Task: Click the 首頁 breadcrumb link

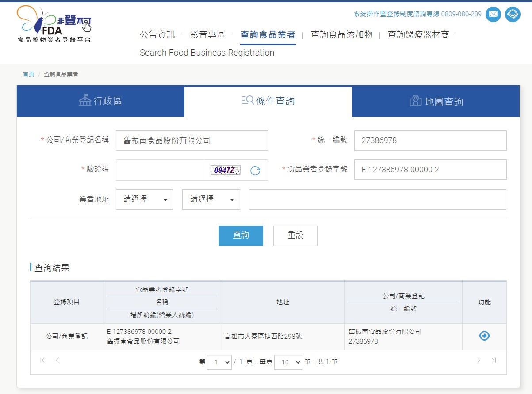Action: point(28,75)
